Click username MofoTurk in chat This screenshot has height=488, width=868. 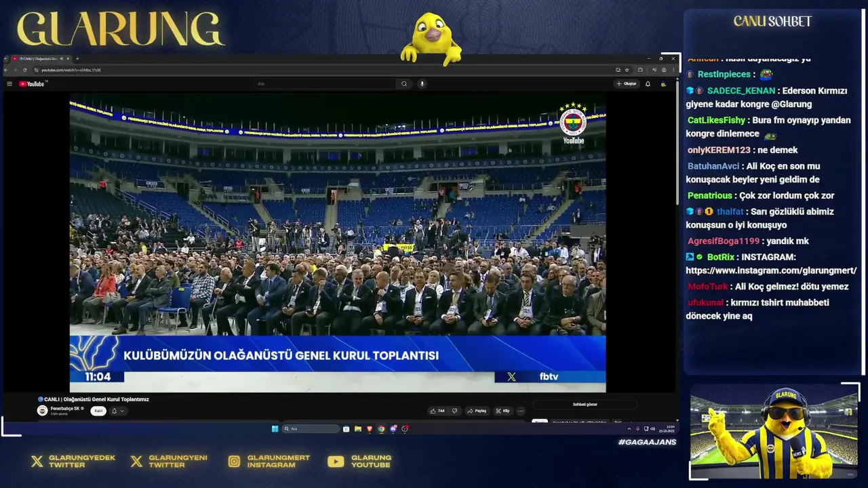pos(708,287)
